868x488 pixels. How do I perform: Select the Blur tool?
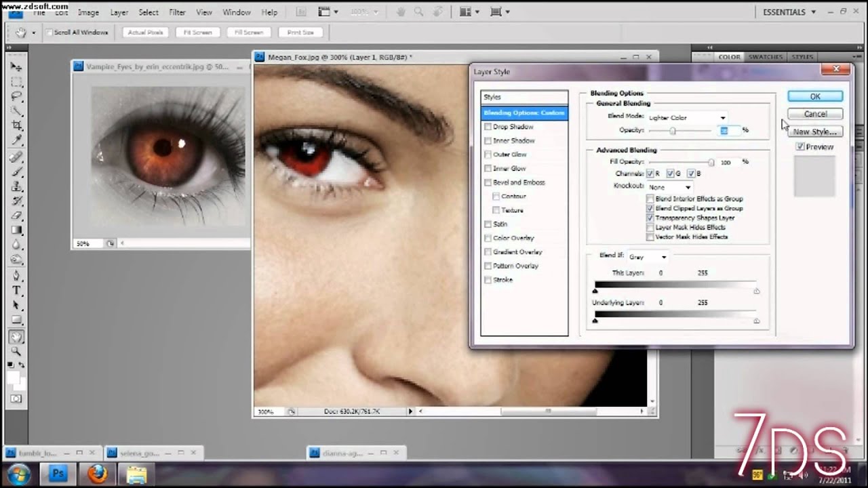click(16, 245)
